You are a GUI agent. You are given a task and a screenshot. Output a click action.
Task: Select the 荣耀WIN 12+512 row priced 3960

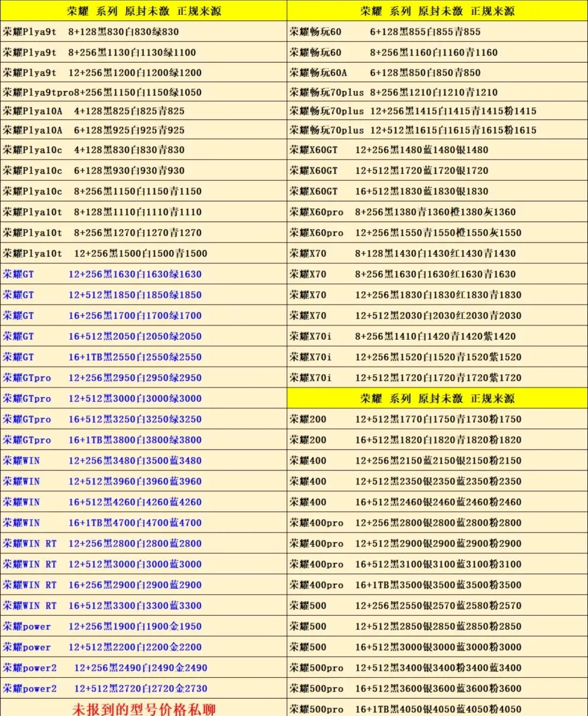(144, 481)
